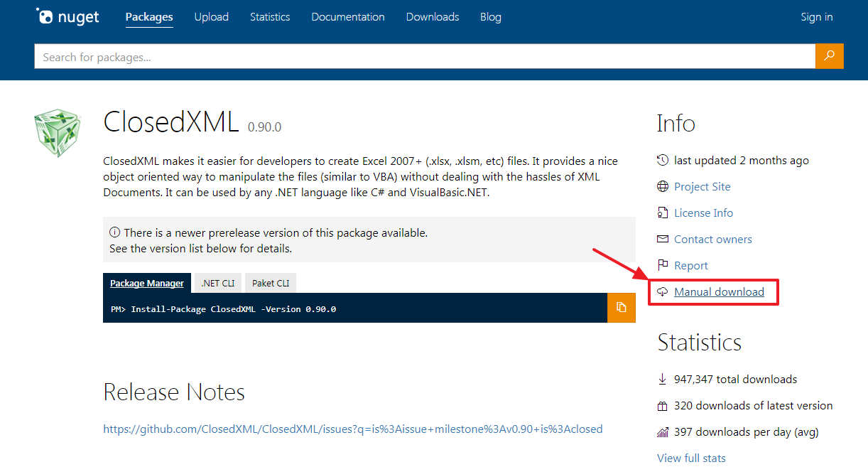Click the flag icon beside Report

click(663, 266)
